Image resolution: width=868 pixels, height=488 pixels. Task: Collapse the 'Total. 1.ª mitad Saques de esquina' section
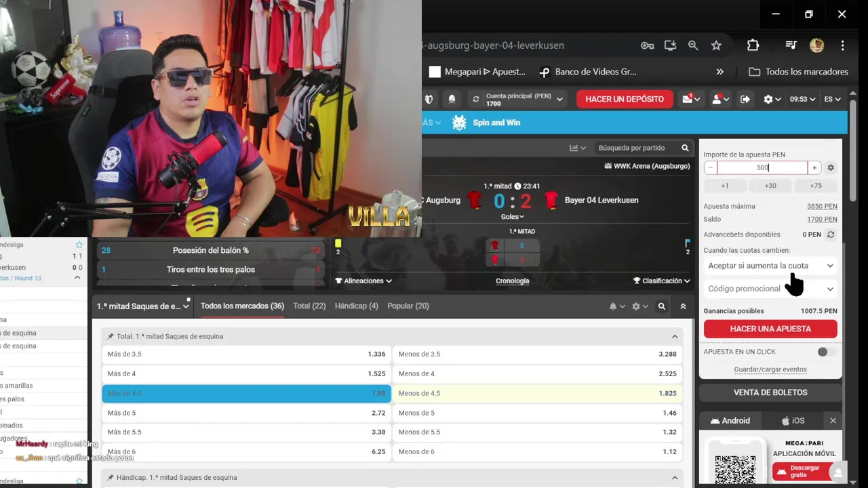coord(675,336)
